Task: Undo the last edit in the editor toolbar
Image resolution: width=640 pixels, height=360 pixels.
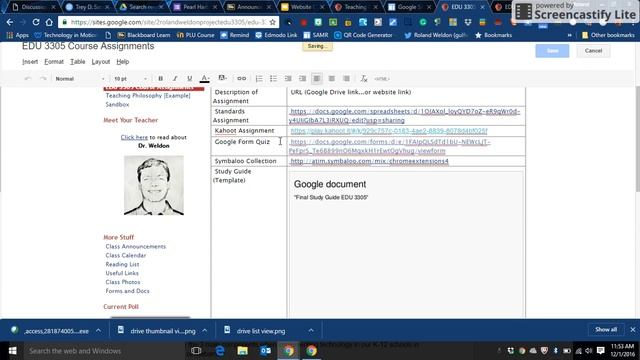Action: tap(28, 78)
